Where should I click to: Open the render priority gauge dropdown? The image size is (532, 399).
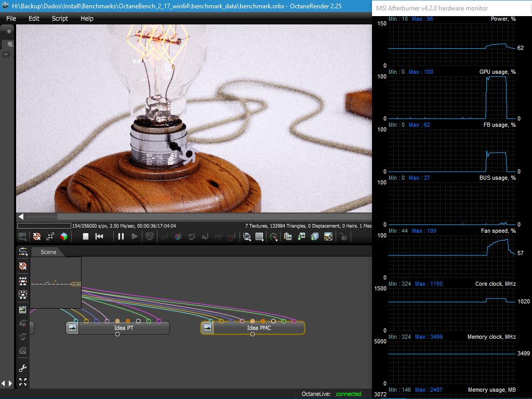click(273, 237)
